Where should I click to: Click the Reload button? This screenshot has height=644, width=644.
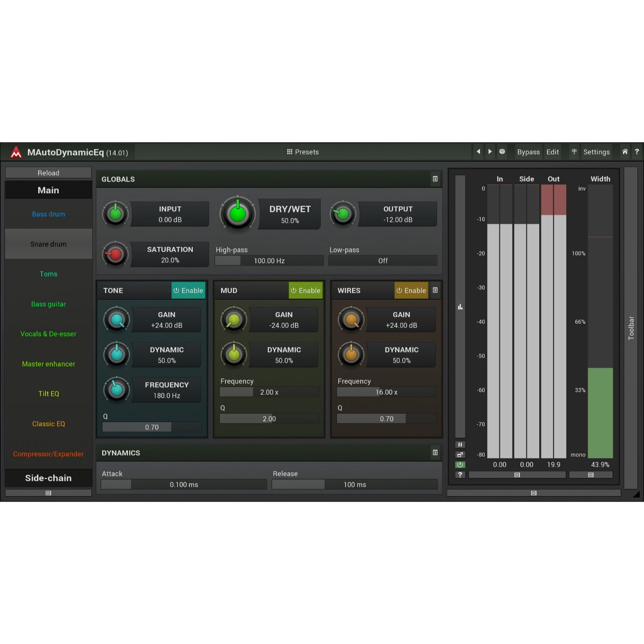click(x=49, y=173)
